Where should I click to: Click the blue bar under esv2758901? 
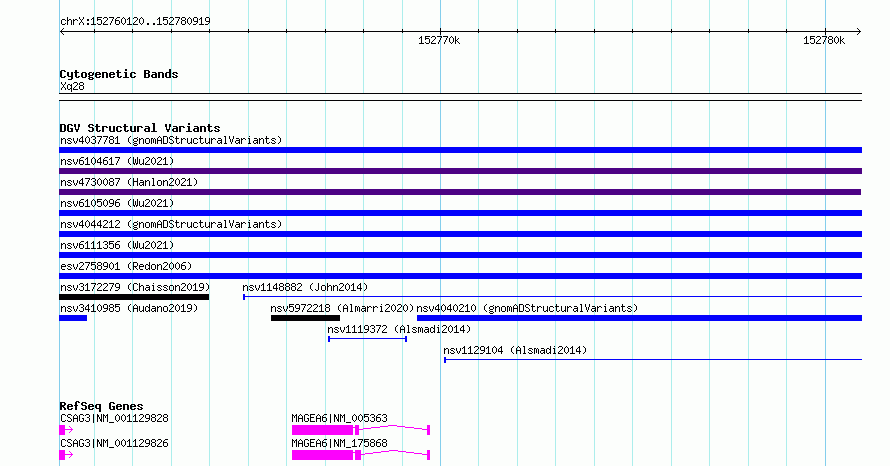460,276
